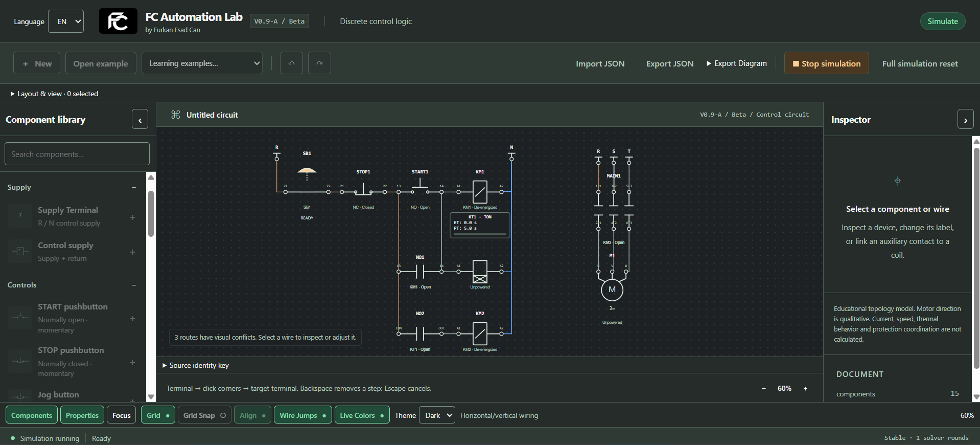This screenshot has height=445, width=980.
Task: Select the motor M symbol
Action: coord(612,290)
